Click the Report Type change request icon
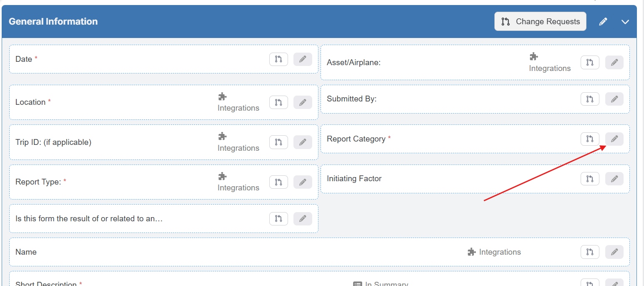Image resolution: width=644 pixels, height=286 pixels. pos(278,182)
